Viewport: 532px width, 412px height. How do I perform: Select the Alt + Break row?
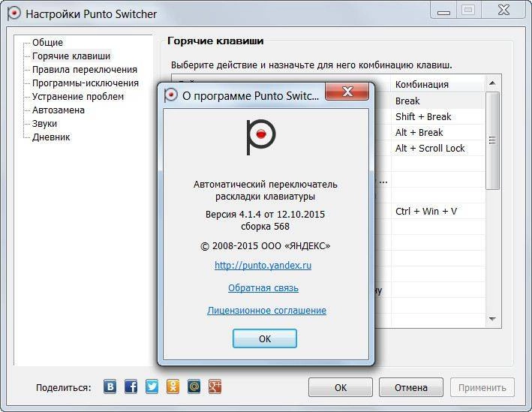click(437, 132)
